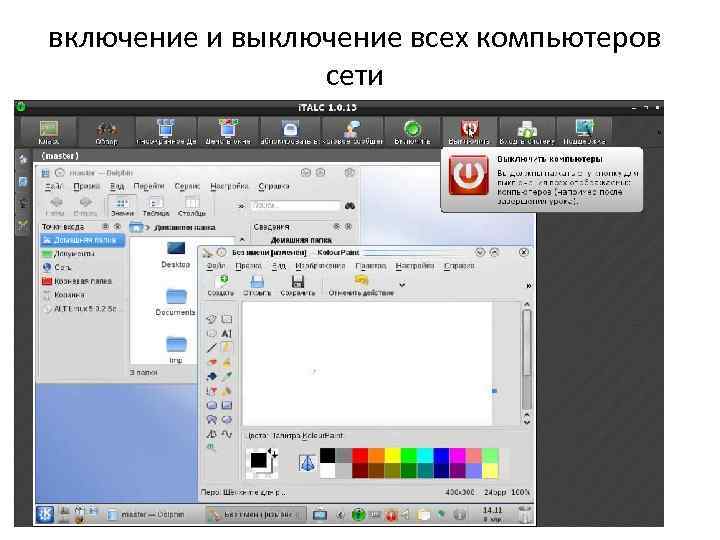Open the KDE application launcher menu
Image resolution: width=720 pixels, height=540 pixels.
pyautogui.click(x=45, y=514)
